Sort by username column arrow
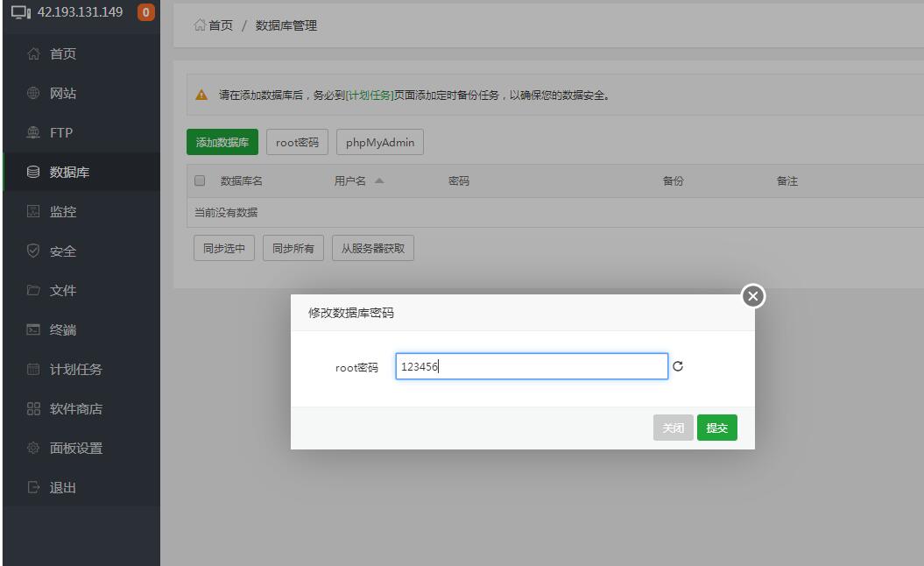 click(379, 181)
